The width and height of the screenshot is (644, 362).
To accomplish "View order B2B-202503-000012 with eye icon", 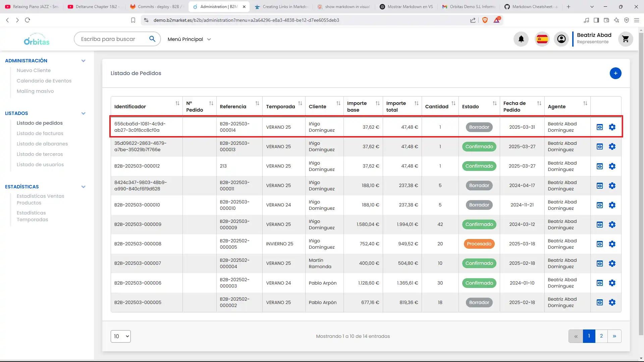I will click(x=600, y=166).
